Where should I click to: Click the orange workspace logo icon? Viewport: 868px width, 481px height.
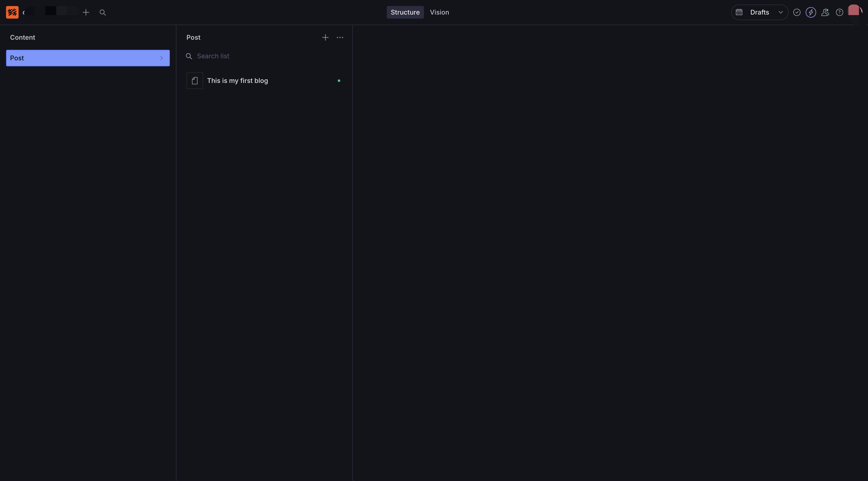click(x=12, y=12)
